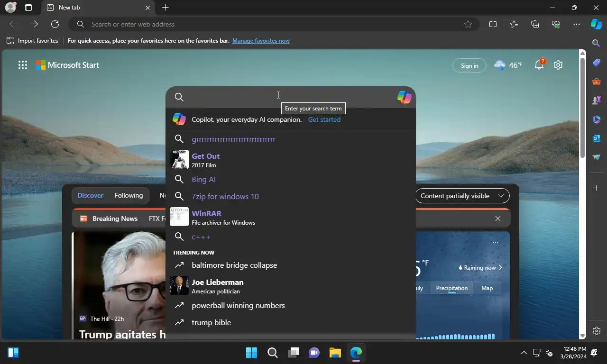Screen dimensions: 607x364
Task: Open taskbar clock 12:46 PM
Action: 573,353
